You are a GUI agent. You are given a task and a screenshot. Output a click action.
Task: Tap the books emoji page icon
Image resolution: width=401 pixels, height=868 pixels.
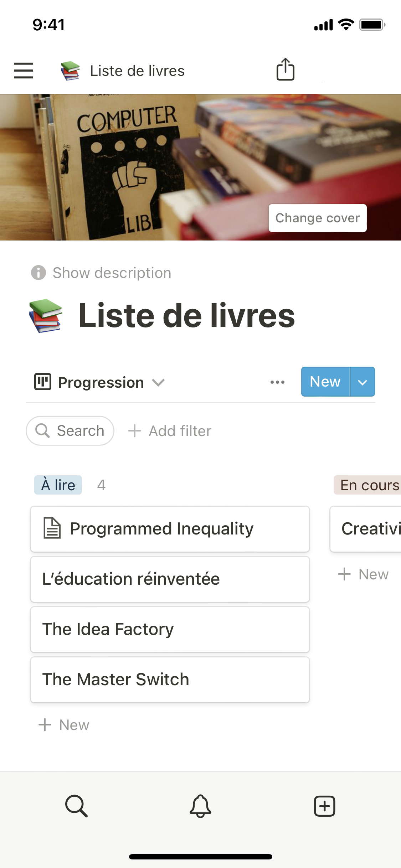click(46, 316)
